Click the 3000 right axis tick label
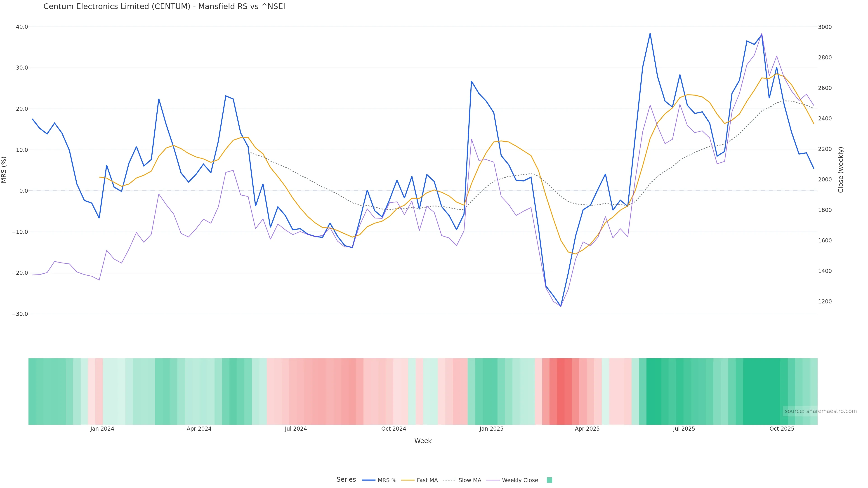The width and height of the screenshot is (868, 488). (x=825, y=27)
